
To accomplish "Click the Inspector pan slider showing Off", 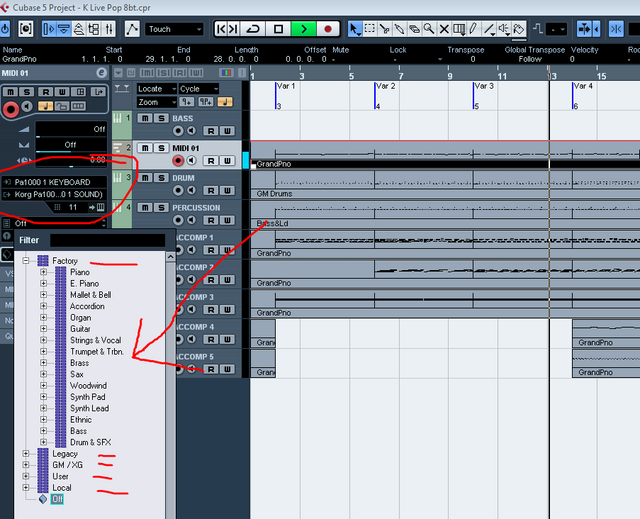I will point(71,145).
